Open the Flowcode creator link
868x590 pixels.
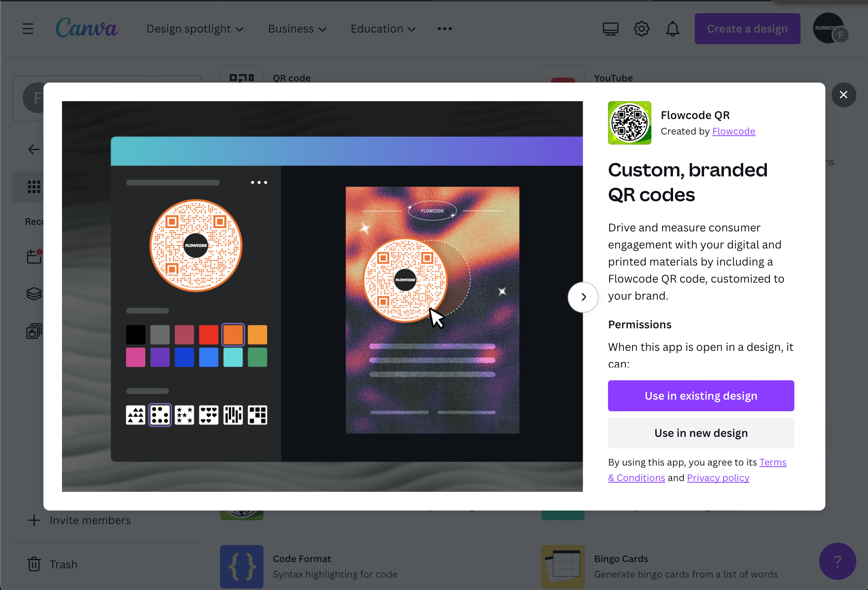pyautogui.click(x=733, y=131)
